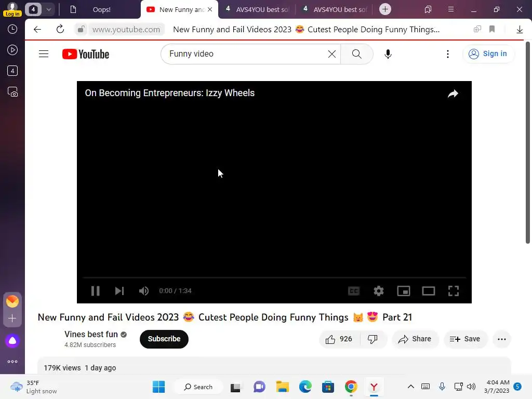
Task: Enter full screen mode
Action: pyautogui.click(x=453, y=291)
